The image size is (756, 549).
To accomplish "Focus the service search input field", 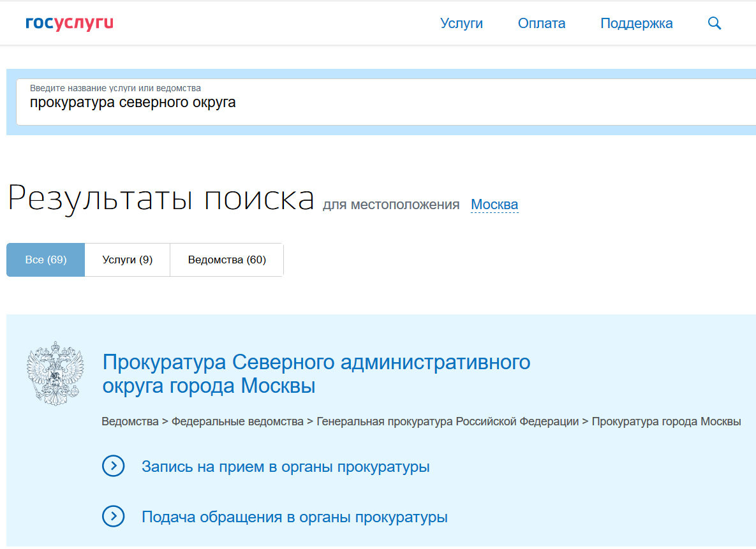I will [x=386, y=102].
